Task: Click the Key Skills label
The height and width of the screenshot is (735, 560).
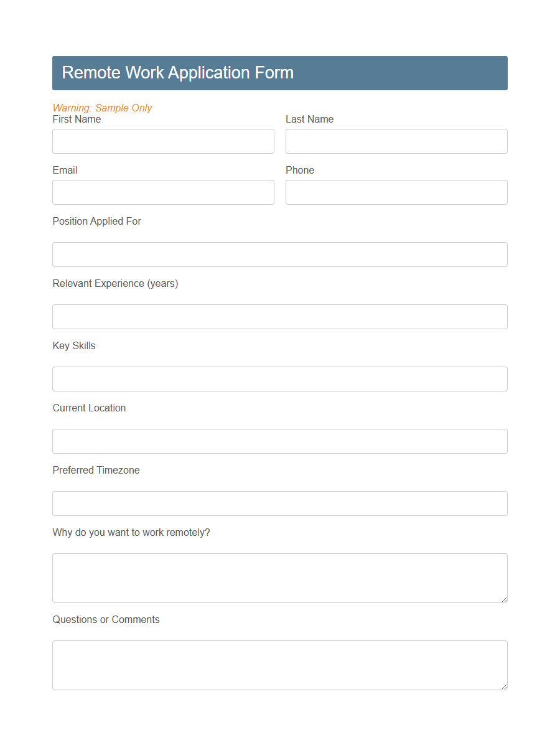Action: (74, 345)
